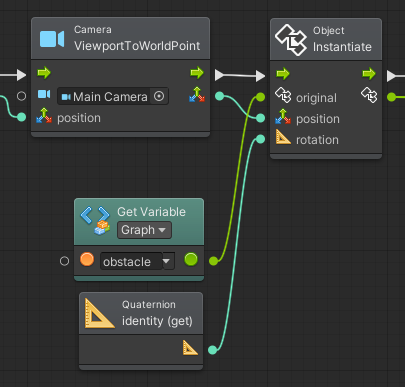Click the teal rotation input port on Instantiate
The height and width of the screenshot is (387, 405).
point(261,139)
